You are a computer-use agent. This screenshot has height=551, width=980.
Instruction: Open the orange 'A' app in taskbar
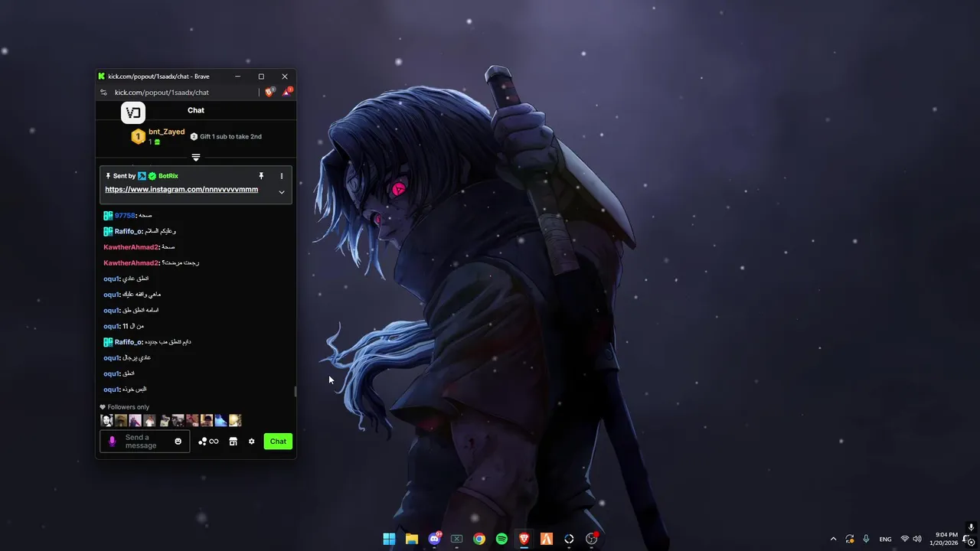point(546,539)
